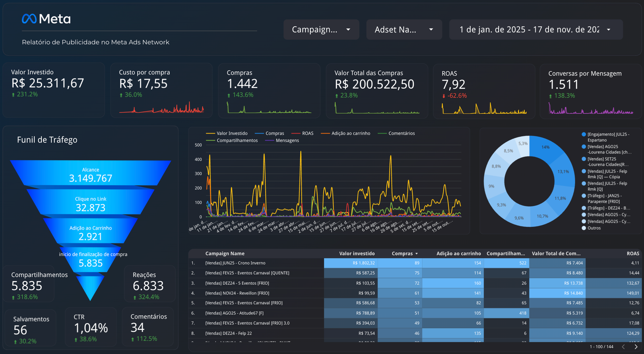Click the sort arrow beside Compras header
Viewport: 644px width, 354px height.
pyautogui.click(x=417, y=254)
